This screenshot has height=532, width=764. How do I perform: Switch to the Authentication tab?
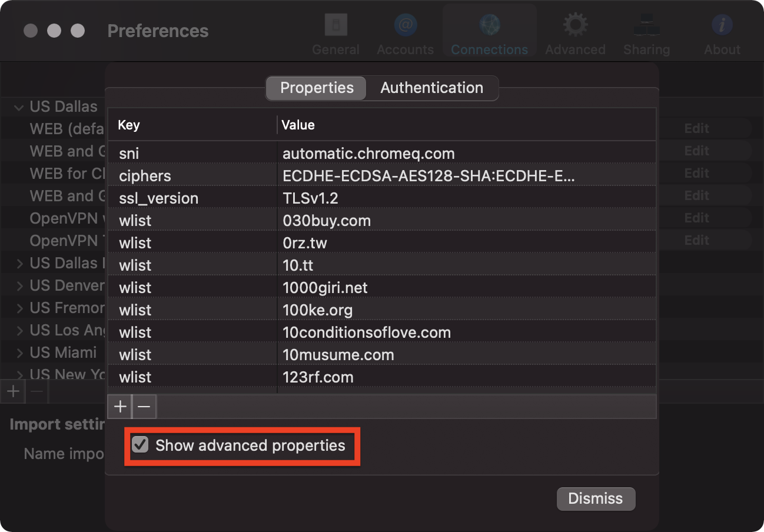[431, 88]
